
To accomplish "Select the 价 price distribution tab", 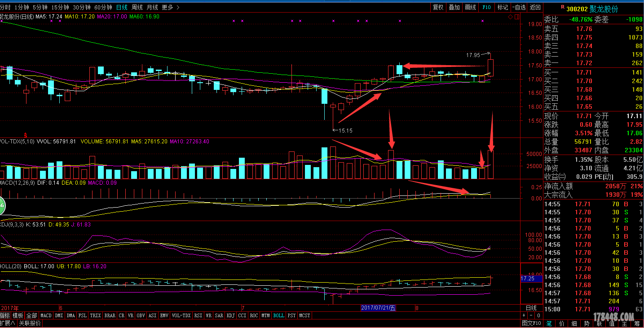I will pos(561,324).
